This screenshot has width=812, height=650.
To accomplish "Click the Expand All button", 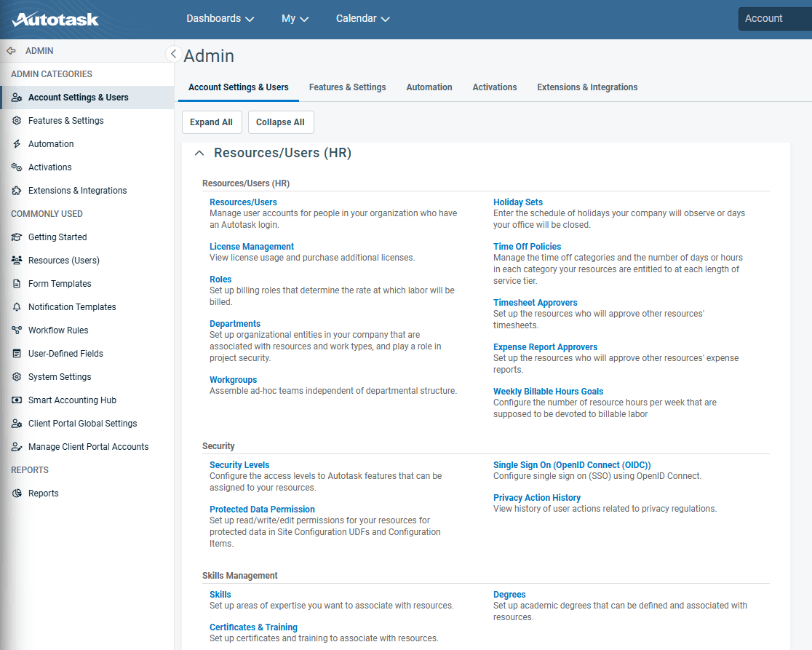I will tap(211, 122).
